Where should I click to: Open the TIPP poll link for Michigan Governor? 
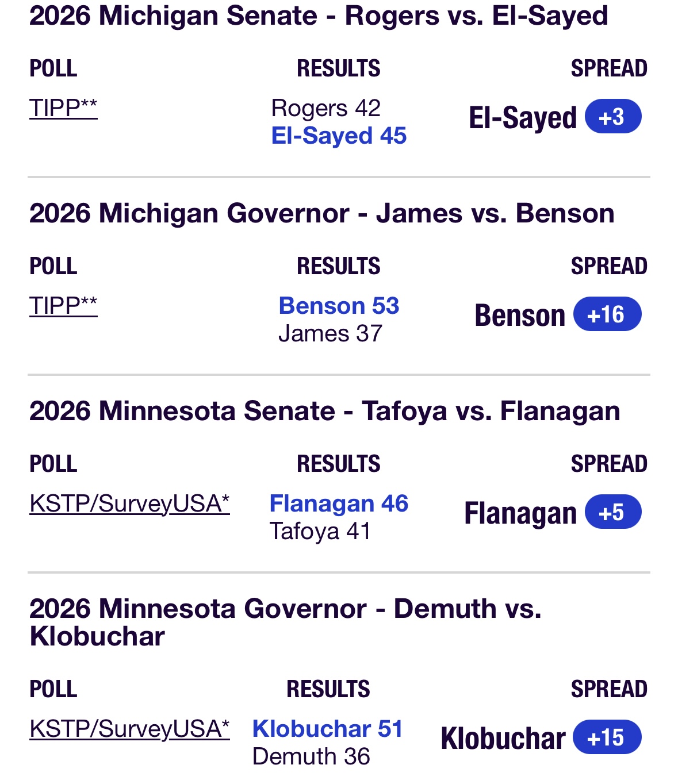(x=63, y=306)
